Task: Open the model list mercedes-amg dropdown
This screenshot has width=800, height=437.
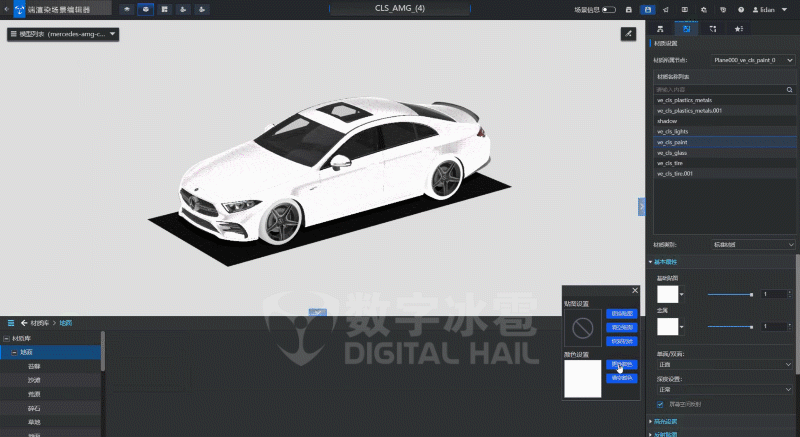Action: coord(63,34)
